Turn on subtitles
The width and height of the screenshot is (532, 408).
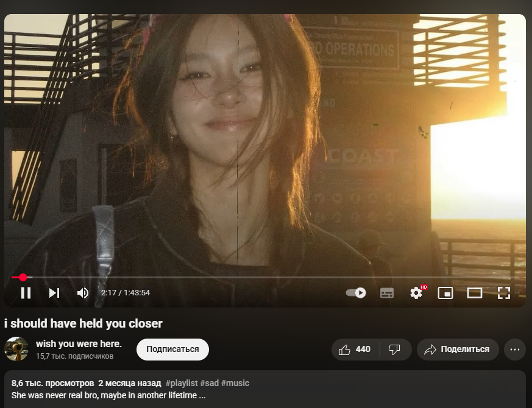point(387,293)
